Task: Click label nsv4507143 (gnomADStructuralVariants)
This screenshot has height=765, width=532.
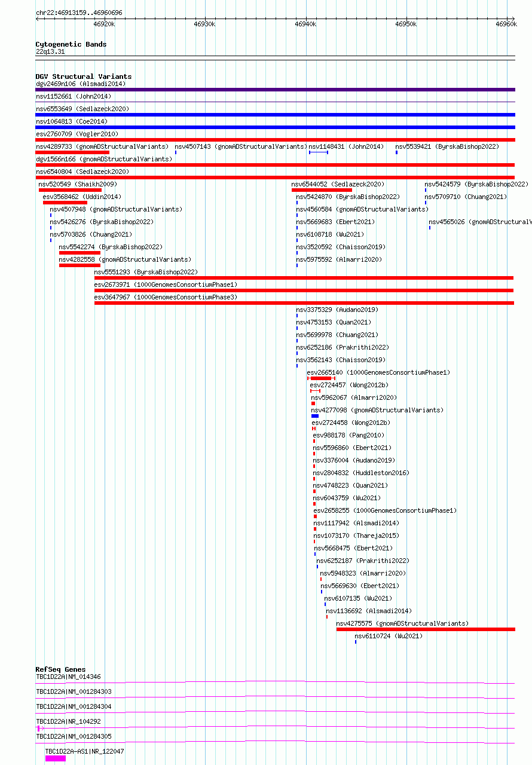Action: 241,146
